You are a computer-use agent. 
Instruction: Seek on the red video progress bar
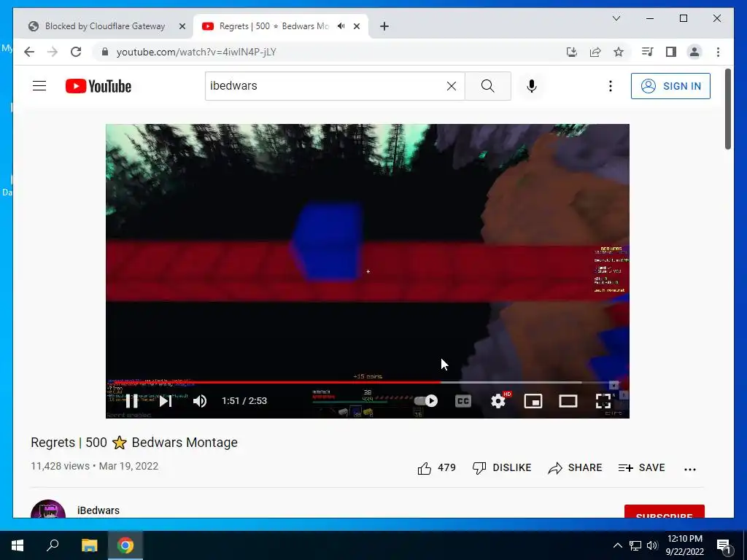[367, 382]
